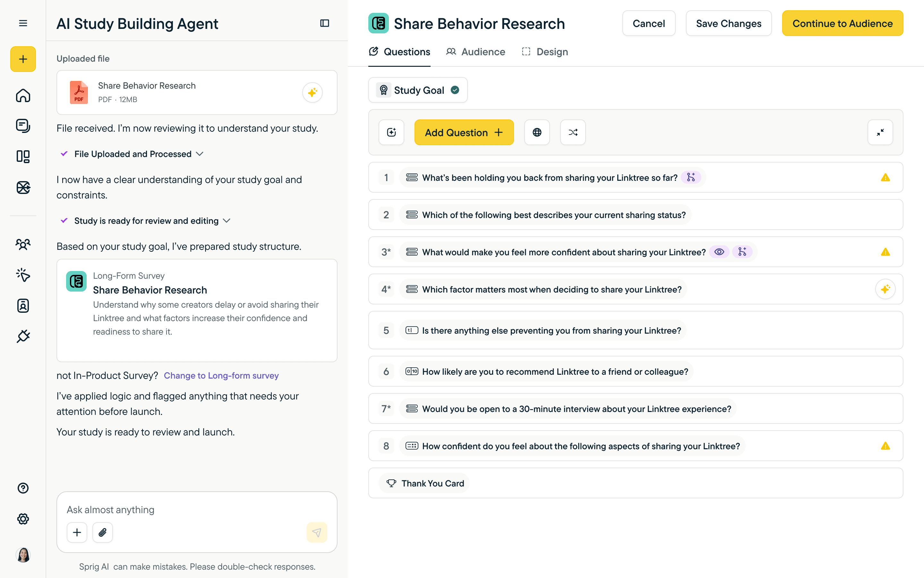The image size is (924, 578).
Task: Click the yellow plus button in sidebar
Action: coord(23,59)
